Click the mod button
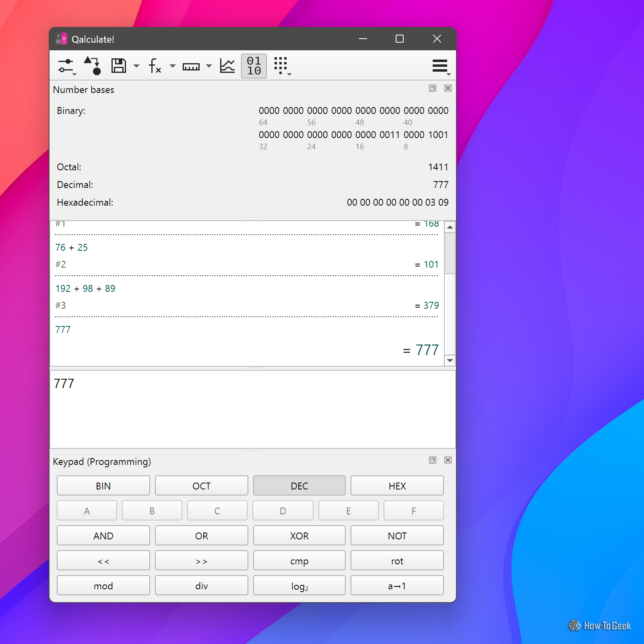The image size is (644, 644). 103,586
